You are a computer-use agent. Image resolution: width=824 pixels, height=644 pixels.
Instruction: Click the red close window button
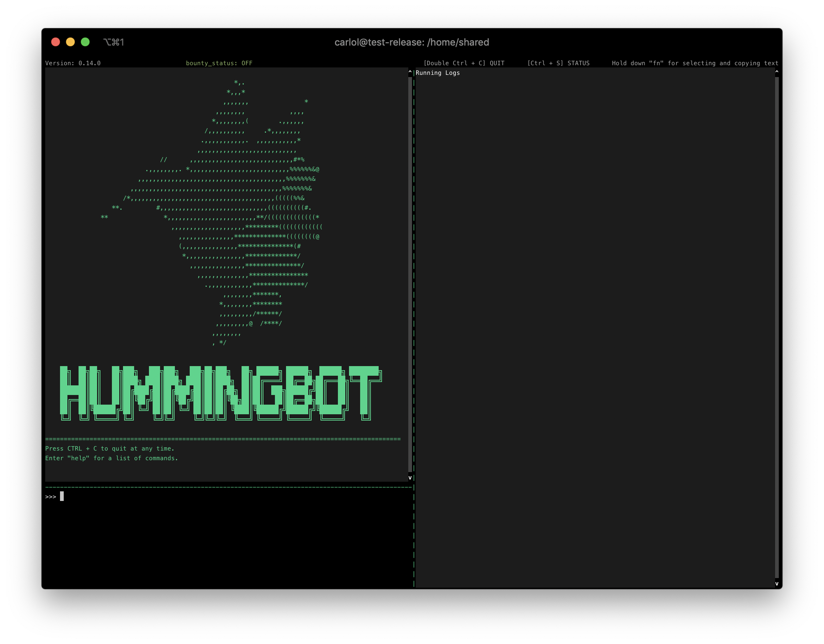pyautogui.click(x=56, y=42)
